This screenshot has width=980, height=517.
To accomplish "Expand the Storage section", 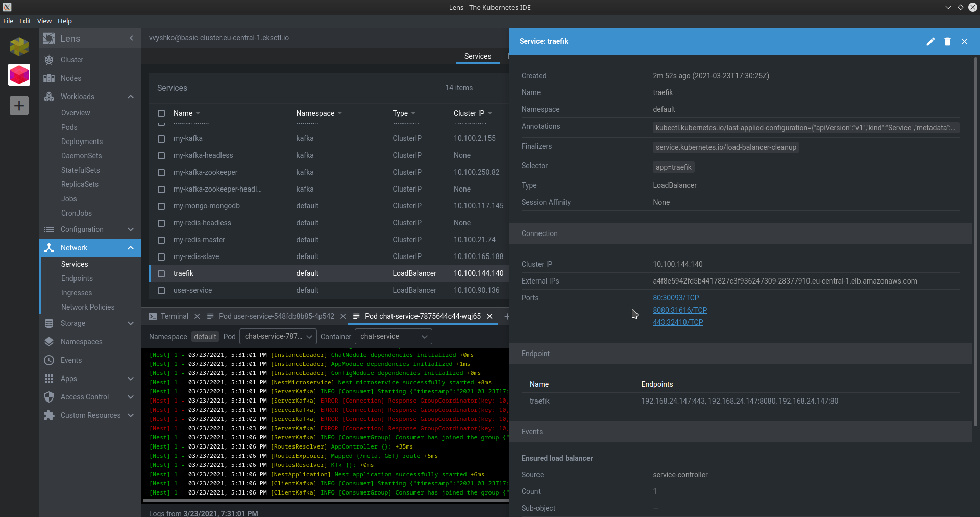I will pyautogui.click(x=131, y=323).
